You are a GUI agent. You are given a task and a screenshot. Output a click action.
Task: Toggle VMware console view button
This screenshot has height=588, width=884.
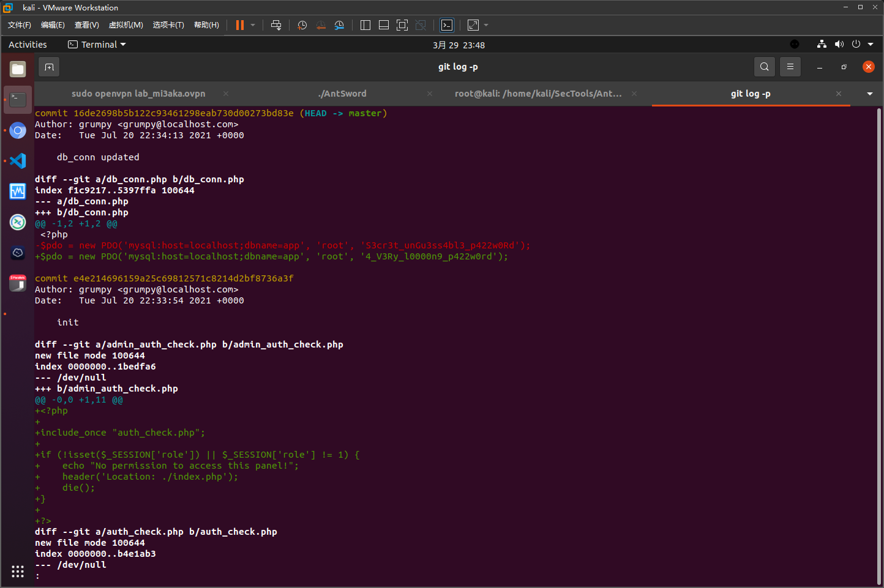point(447,25)
